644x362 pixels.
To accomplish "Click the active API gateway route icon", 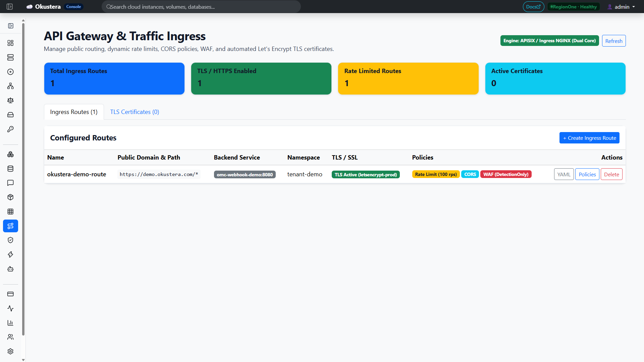I will (x=10, y=226).
